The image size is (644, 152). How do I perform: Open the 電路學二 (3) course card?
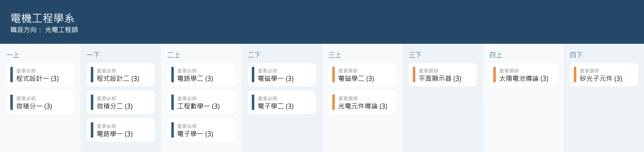(x=201, y=75)
